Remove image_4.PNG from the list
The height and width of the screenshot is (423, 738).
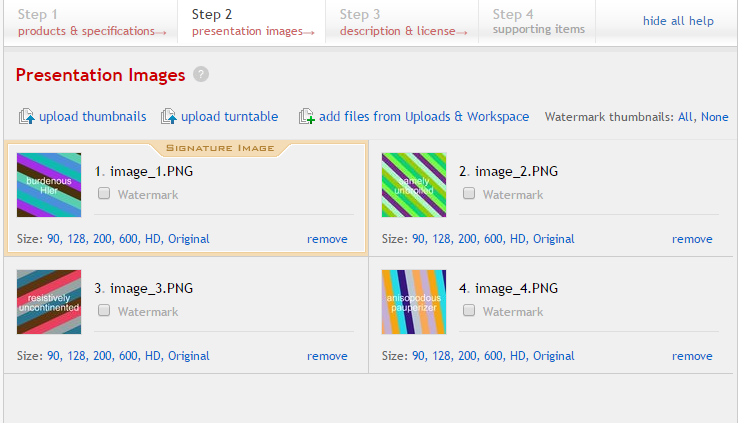692,356
